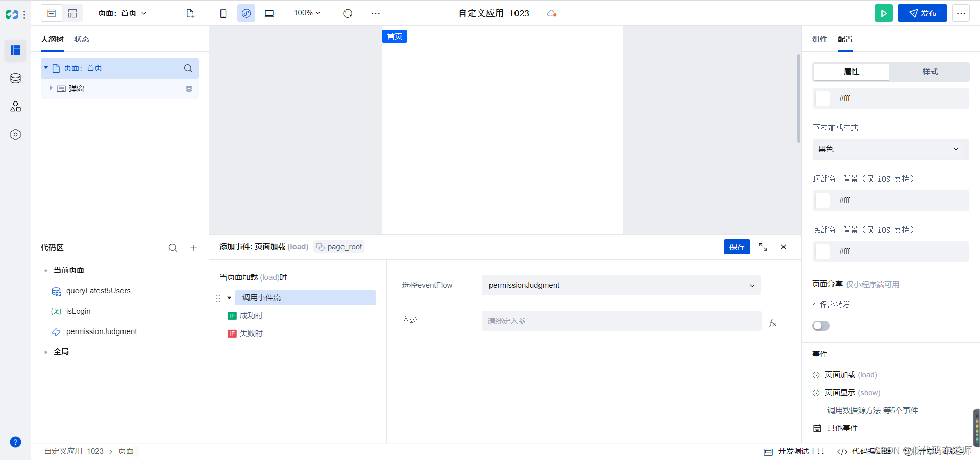Switch to the page list layout icon
The image size is (980, 460).
52,13
